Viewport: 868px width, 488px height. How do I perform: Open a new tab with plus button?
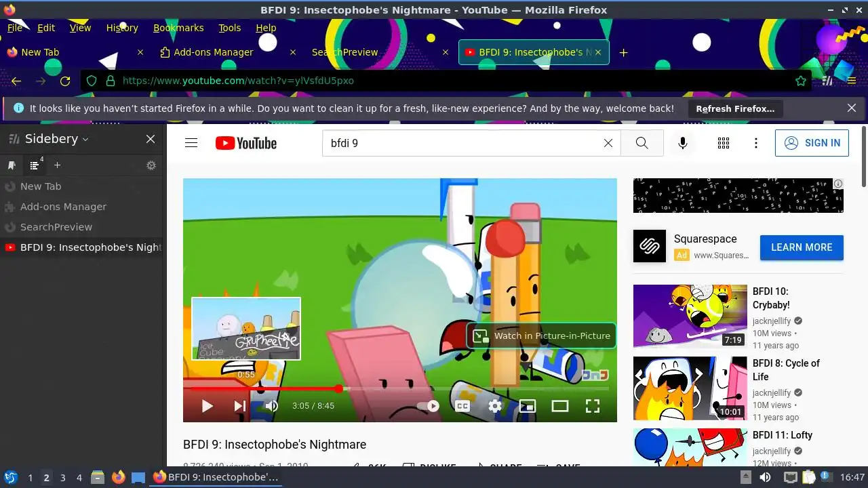pos(624,52)
